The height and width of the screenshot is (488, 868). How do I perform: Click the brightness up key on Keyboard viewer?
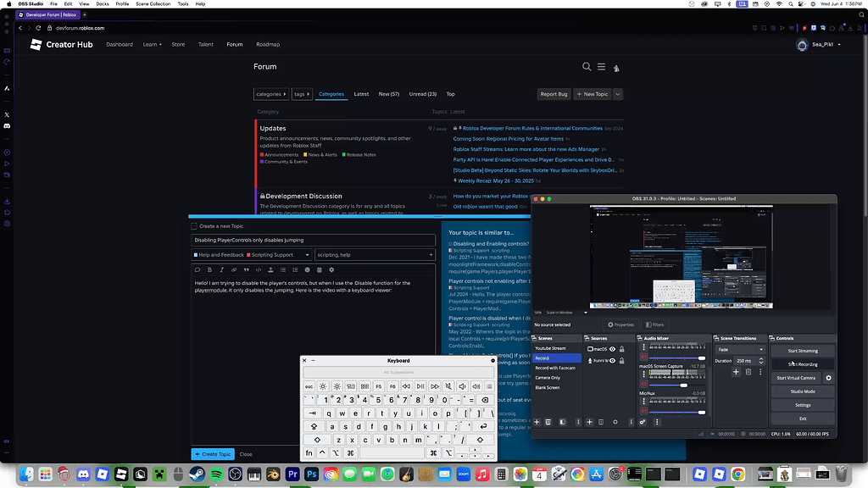[337, 386]
